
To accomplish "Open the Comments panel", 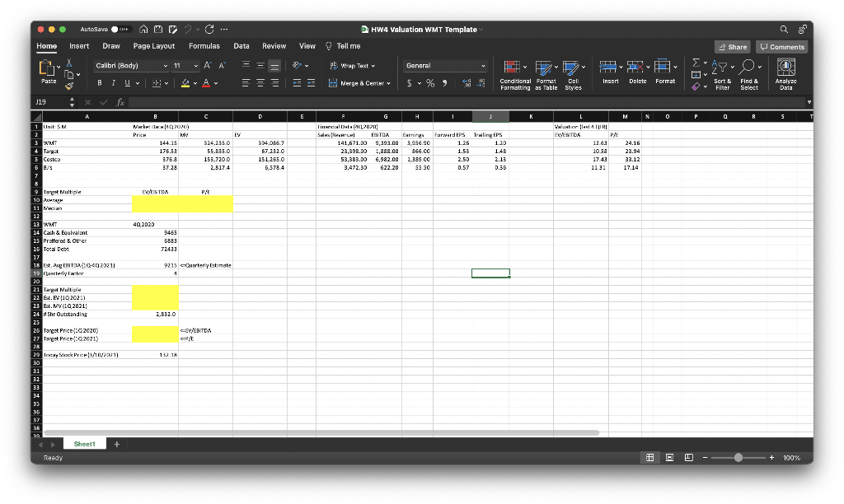I will pos(781,47).
